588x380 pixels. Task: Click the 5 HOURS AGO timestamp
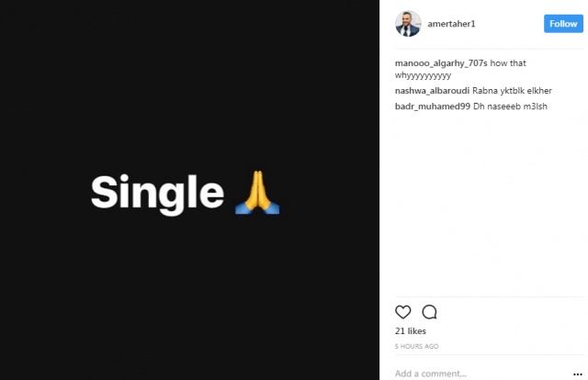pyautogui.click(x=416, y=346)
